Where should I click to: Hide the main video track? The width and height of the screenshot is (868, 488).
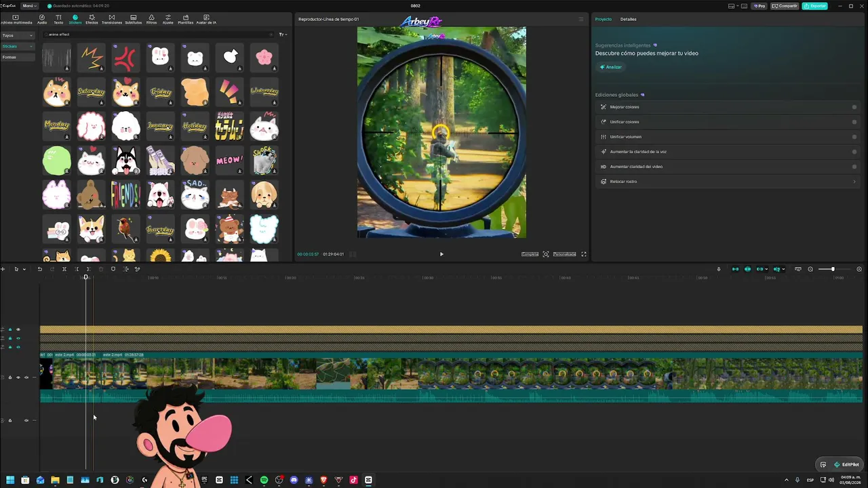click(x=18, y=378)
